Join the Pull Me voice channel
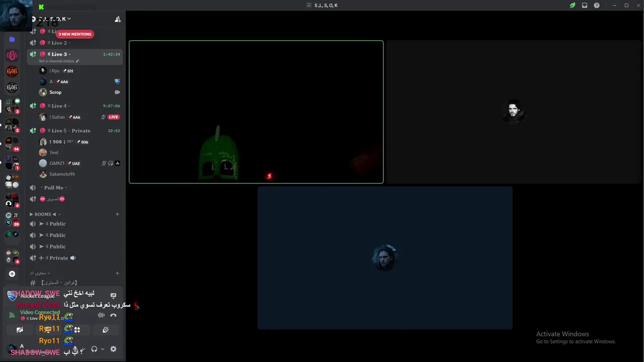The width and height of the screenshot is (644, 362). pyautogui.click(x=74, y=188)
